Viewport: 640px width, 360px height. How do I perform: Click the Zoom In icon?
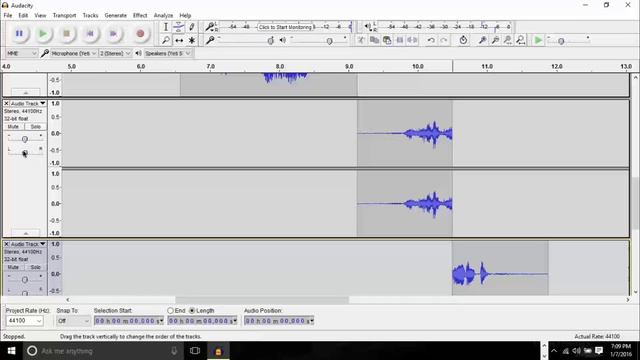point(482,40)
